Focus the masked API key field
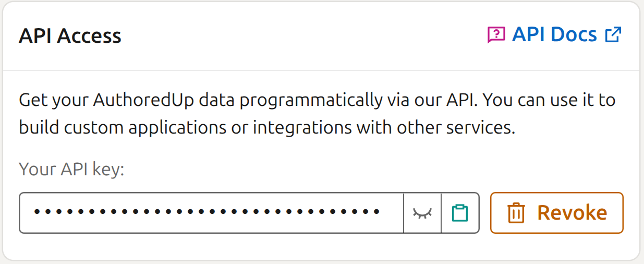The height and width of the screenshot is (264, 644). 211,213
